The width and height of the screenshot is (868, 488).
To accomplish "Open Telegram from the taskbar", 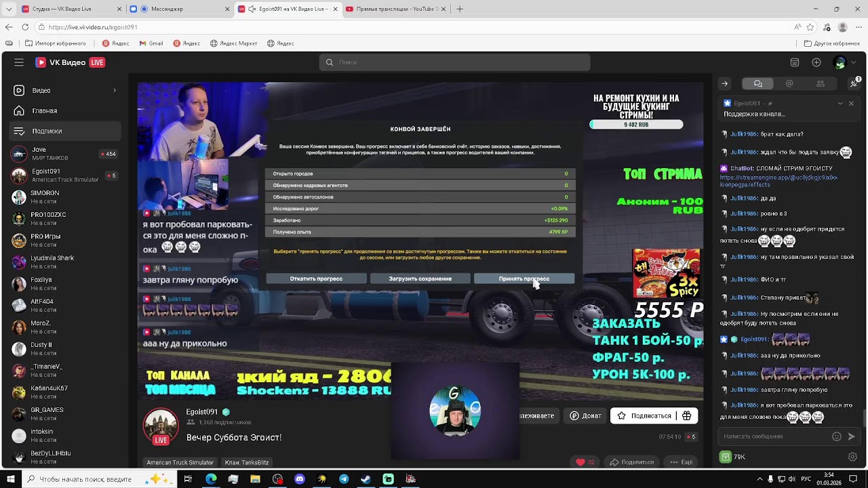I will click(344, 479).
